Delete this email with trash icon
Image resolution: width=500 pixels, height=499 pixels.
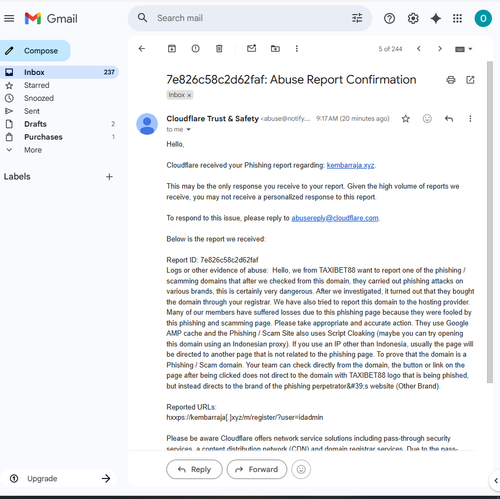click(x=219, y=49)
